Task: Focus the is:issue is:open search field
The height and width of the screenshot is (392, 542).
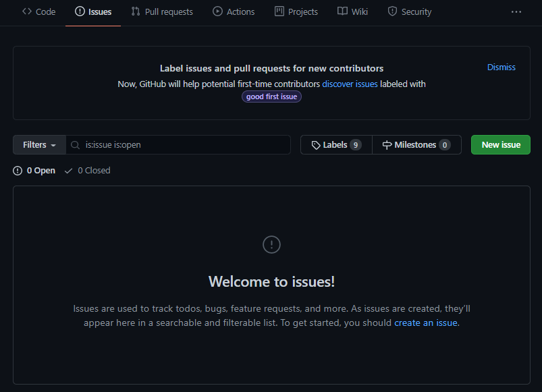Action: click(178, 144)
